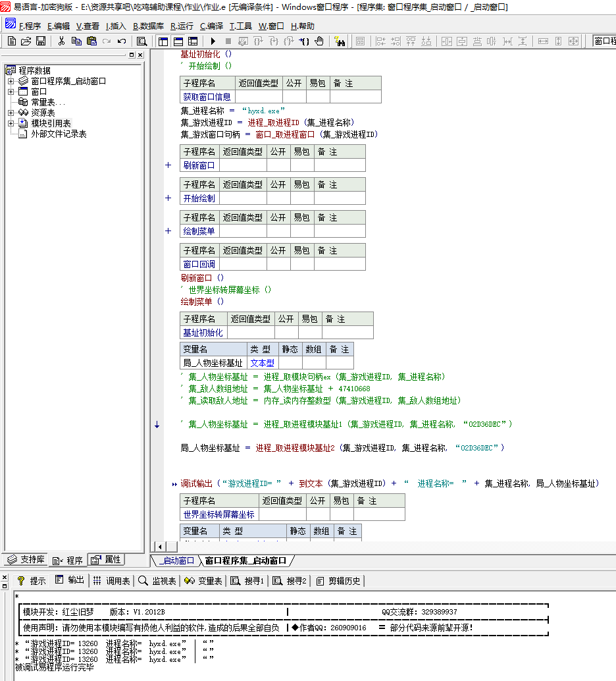The width and height of the screenshot is (616, 681).
Task: Switch to the _启动窗口 editor tab
Action: [x=176, y=560]
